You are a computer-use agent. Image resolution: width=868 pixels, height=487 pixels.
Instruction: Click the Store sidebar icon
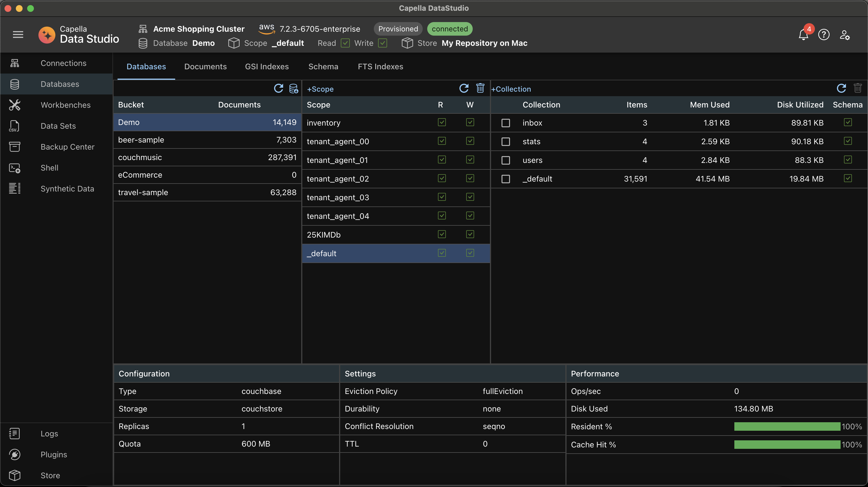coord(14,475)
